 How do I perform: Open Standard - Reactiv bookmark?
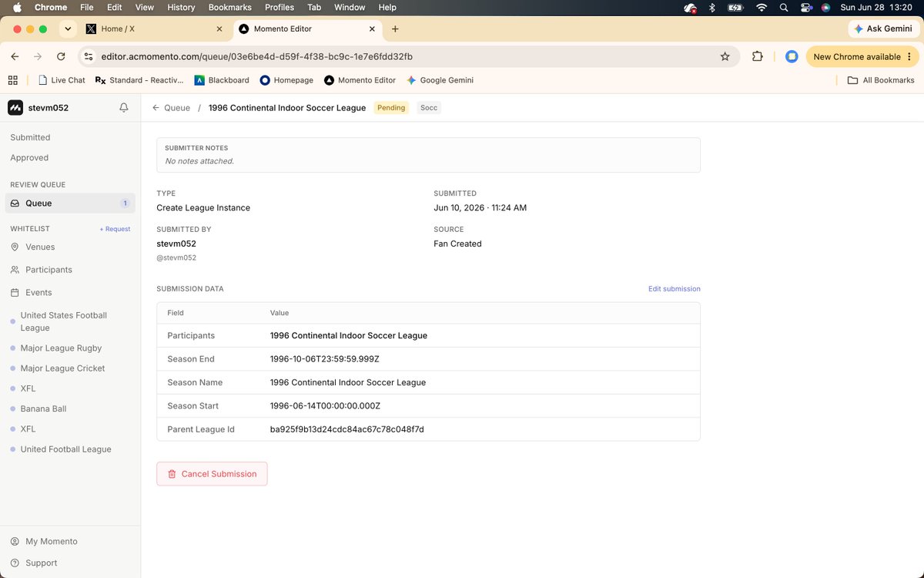pyautogui.click(x=140, y=80)
